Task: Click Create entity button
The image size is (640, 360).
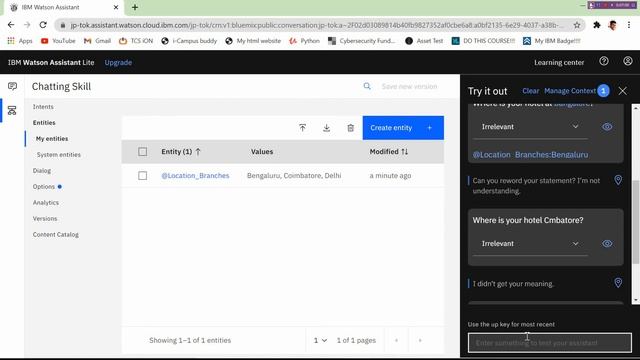Action: (403, 128)
